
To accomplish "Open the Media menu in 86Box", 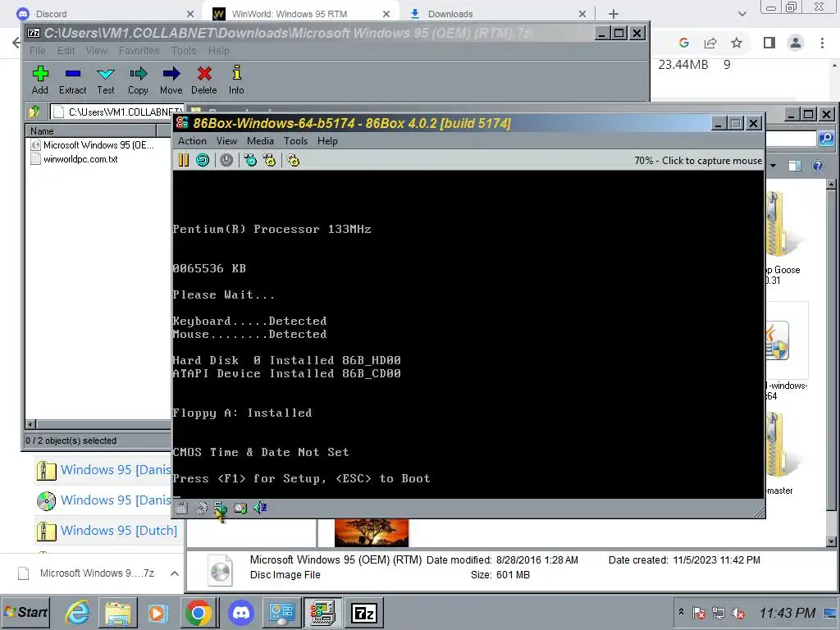I will click(260, 141).
